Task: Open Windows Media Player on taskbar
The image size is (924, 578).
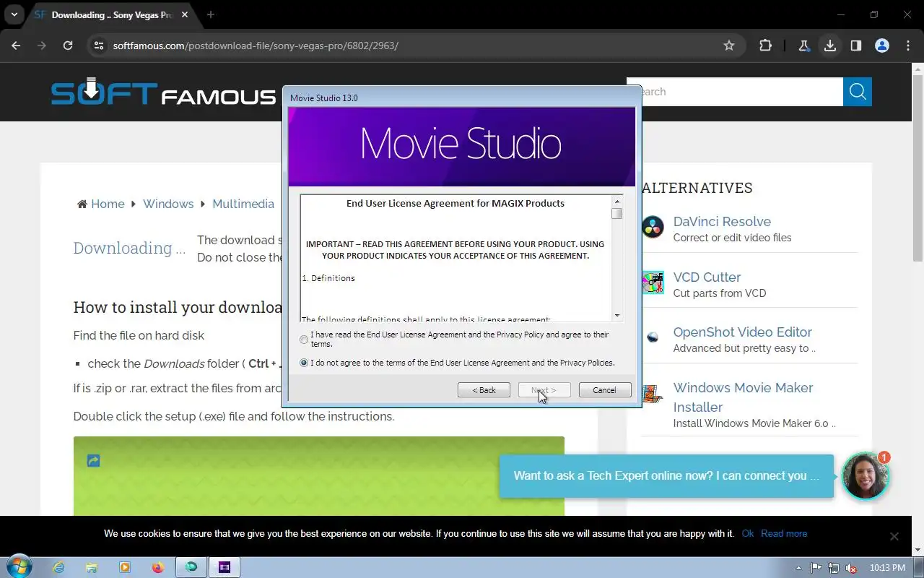Action: click(124, 568)
